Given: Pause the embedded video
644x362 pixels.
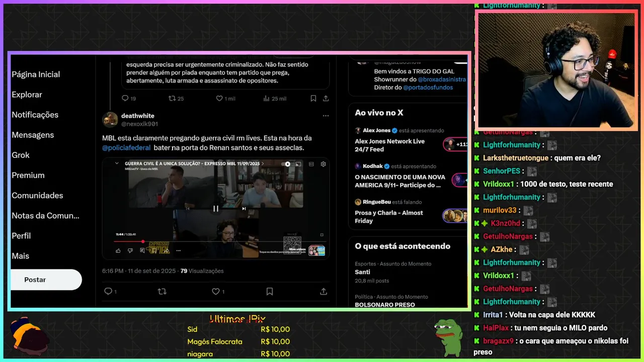Looking at the screenshot, I should (215, 209).
